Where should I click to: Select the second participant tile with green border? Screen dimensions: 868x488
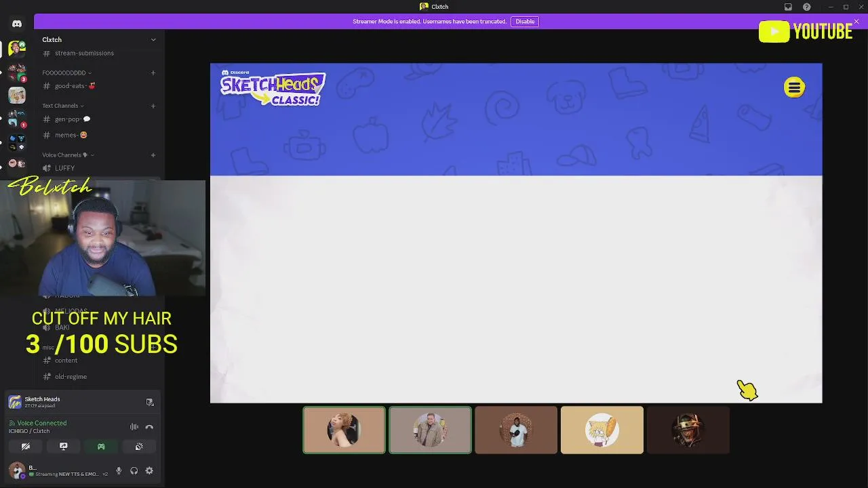[x=430, y=430]
